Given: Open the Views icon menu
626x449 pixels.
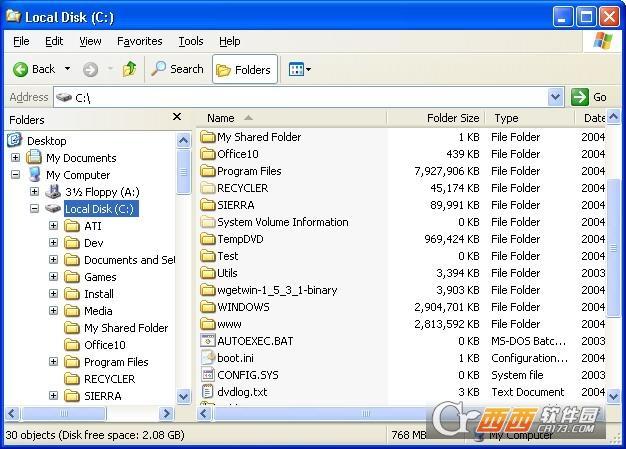Looking at the screenshot, I should click(299, 69).
